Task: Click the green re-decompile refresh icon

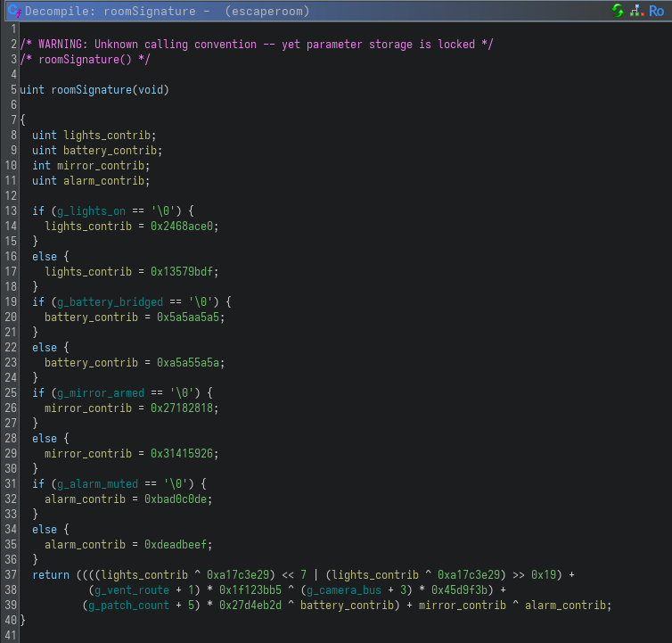Action: click(617, 11)
